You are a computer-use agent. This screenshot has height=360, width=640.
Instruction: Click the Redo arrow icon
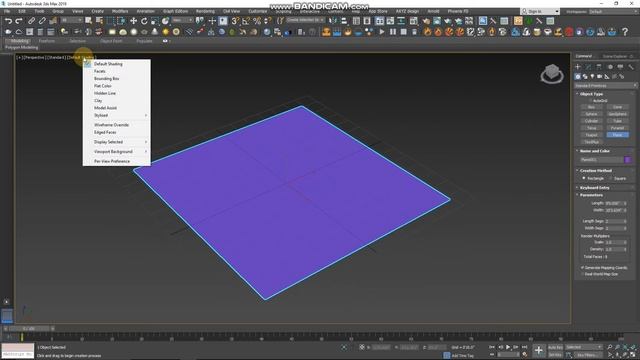19,21
